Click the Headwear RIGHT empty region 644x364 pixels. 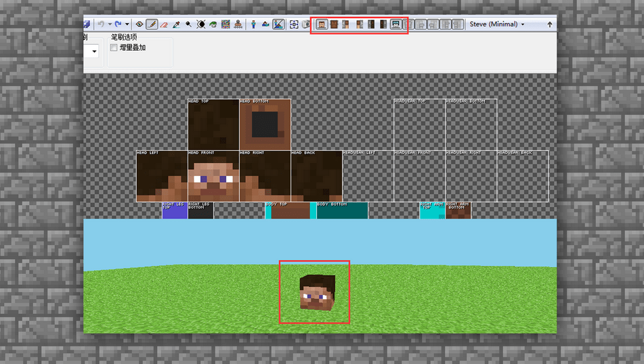pos(471,176)
